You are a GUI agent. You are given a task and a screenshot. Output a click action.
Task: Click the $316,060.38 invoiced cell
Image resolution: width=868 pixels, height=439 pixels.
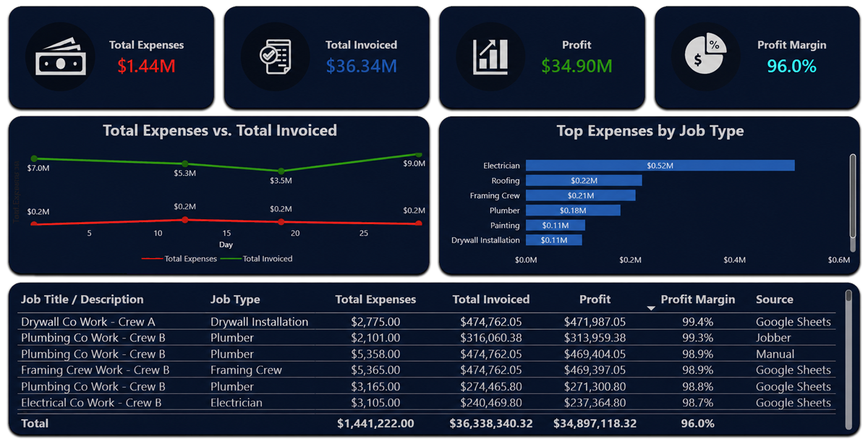click(x=491, y=338)
